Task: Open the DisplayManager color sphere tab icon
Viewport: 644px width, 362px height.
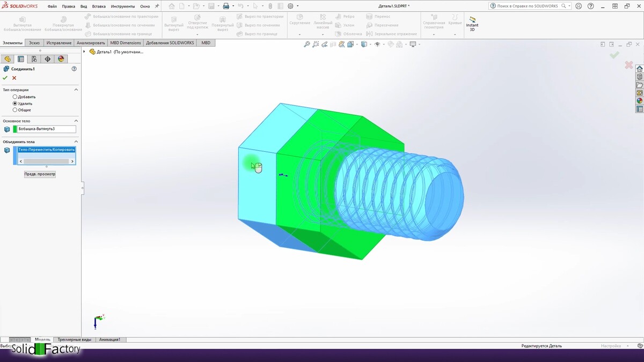Action: 61,59
